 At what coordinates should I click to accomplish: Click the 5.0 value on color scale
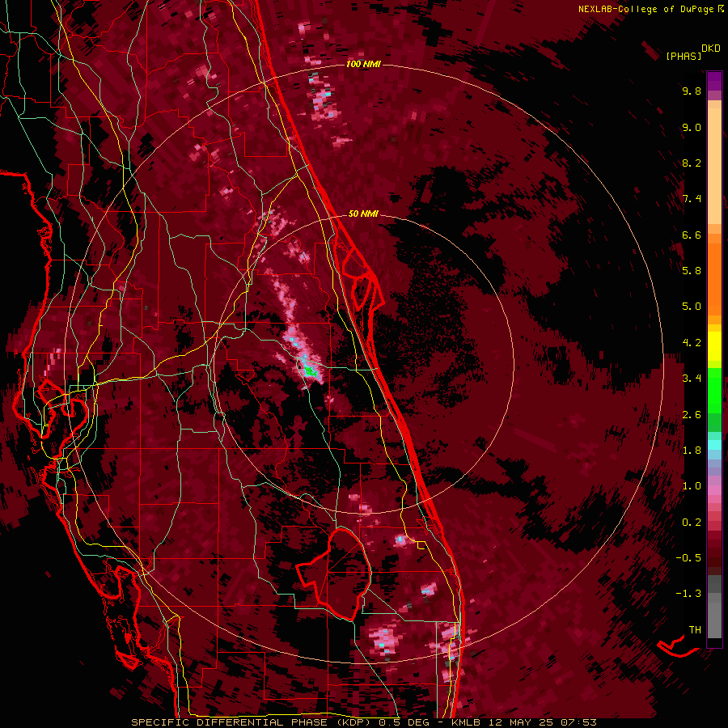692,307
